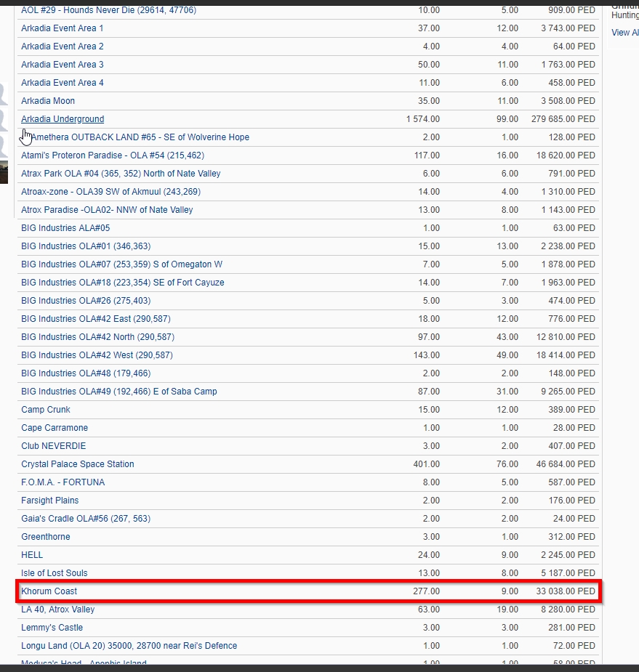Image resolution: width=639 pixels, height=672 pixels.
Task: Click the landscape thumbnail on left edge
Action: pyautogui.click(x=4, y=173)
